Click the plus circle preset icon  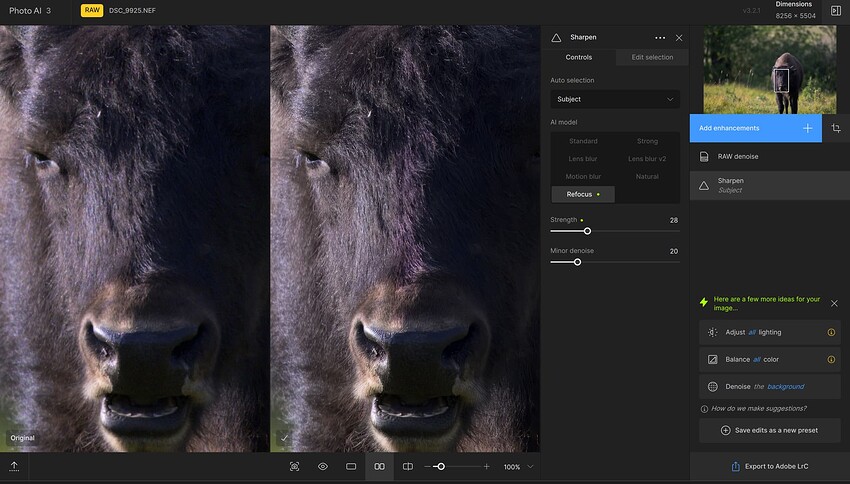tap(725, 430)
